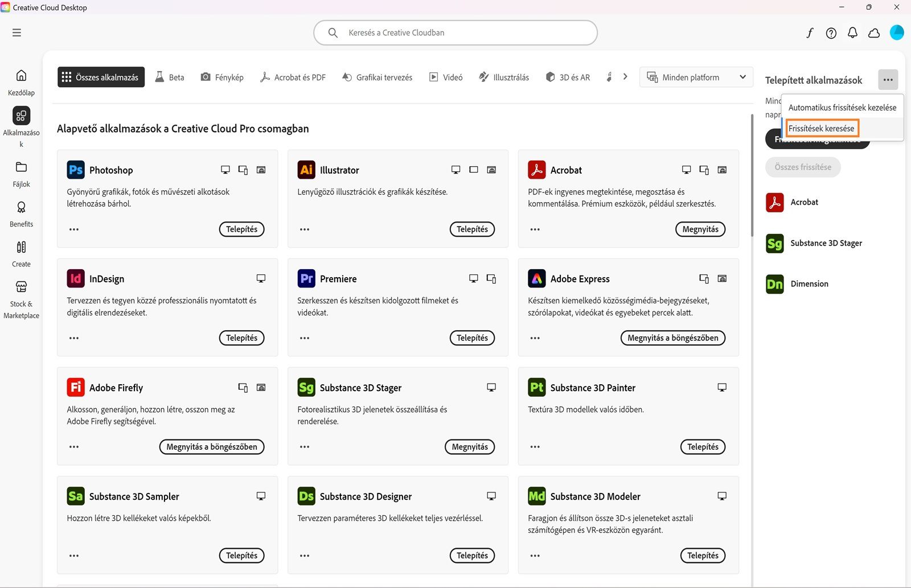Open the help question mark icon
911x588 pixels.
coord(831,33)
